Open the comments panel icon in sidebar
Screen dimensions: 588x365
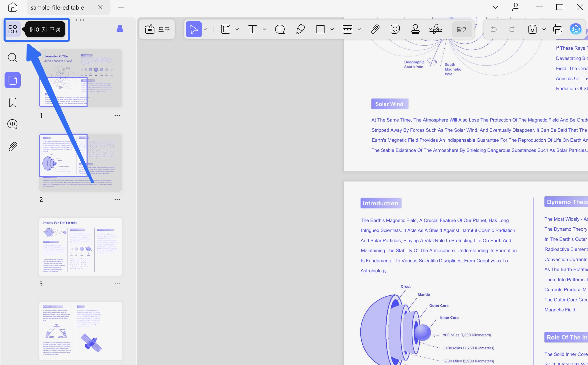(12, 124)
